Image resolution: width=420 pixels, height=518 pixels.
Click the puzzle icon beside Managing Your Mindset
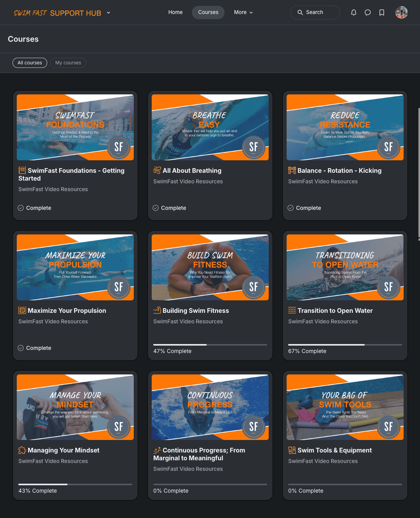(22, 450)
